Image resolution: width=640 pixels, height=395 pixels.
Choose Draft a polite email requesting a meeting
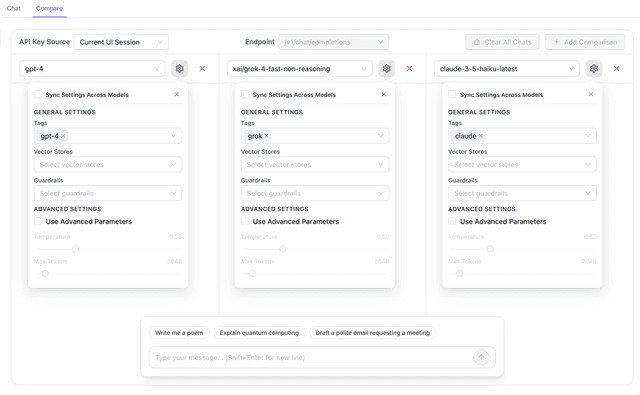373,333
